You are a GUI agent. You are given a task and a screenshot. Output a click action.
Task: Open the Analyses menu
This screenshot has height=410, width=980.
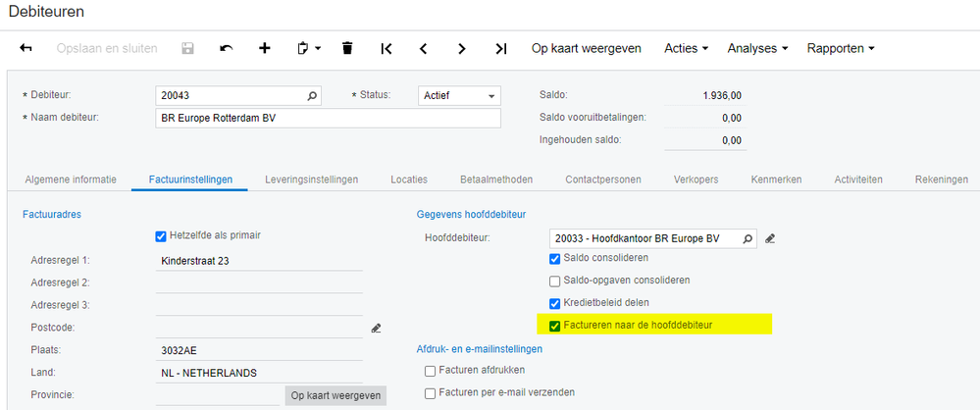758,48
